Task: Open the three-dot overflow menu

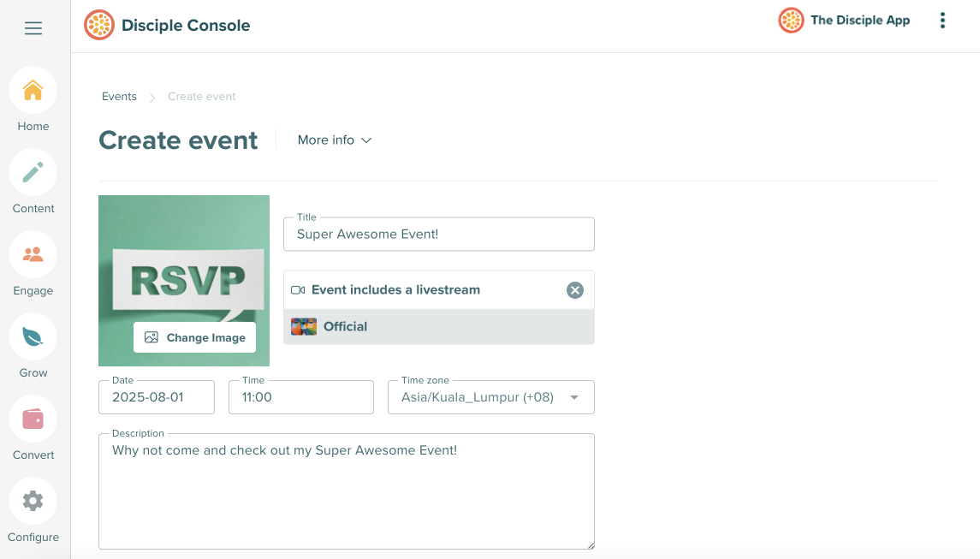Action: coord(942,20)
